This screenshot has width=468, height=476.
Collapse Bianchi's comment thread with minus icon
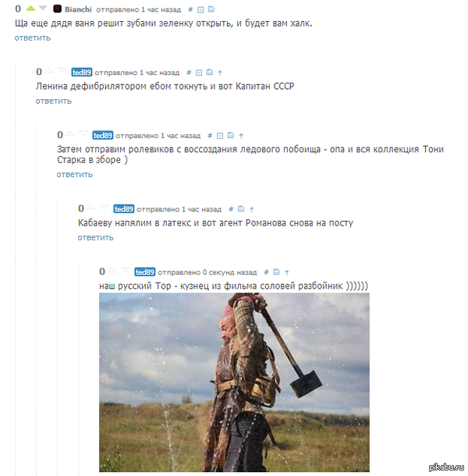click(x=200, y=9)
